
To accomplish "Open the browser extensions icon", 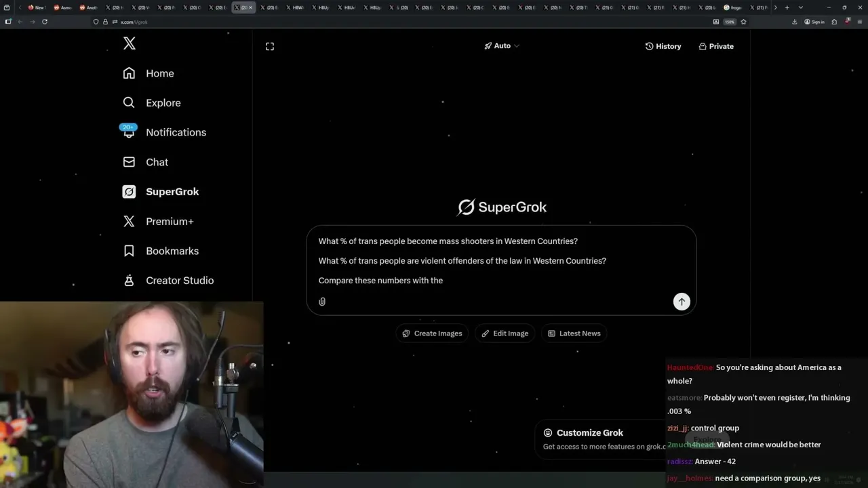I will coord(834,22).
